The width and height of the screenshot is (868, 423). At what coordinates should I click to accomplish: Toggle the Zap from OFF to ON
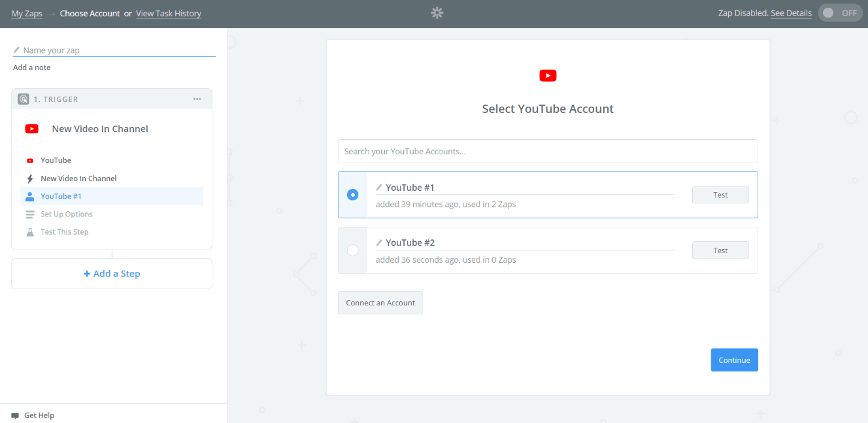(840, 12)
